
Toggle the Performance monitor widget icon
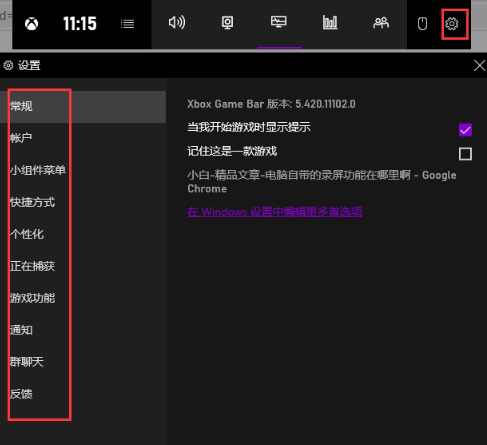(x=279, y=22)
